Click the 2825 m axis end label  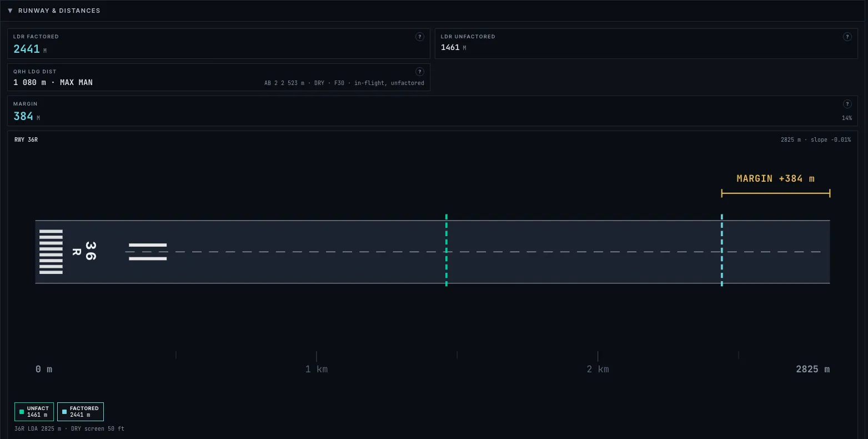pos(813,369)
